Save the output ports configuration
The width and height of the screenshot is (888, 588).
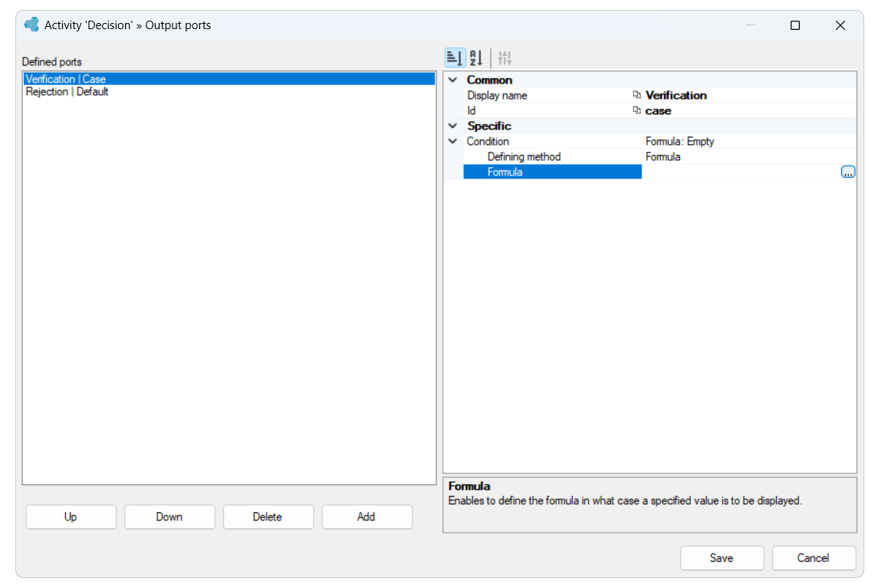[x=722, y=558]
